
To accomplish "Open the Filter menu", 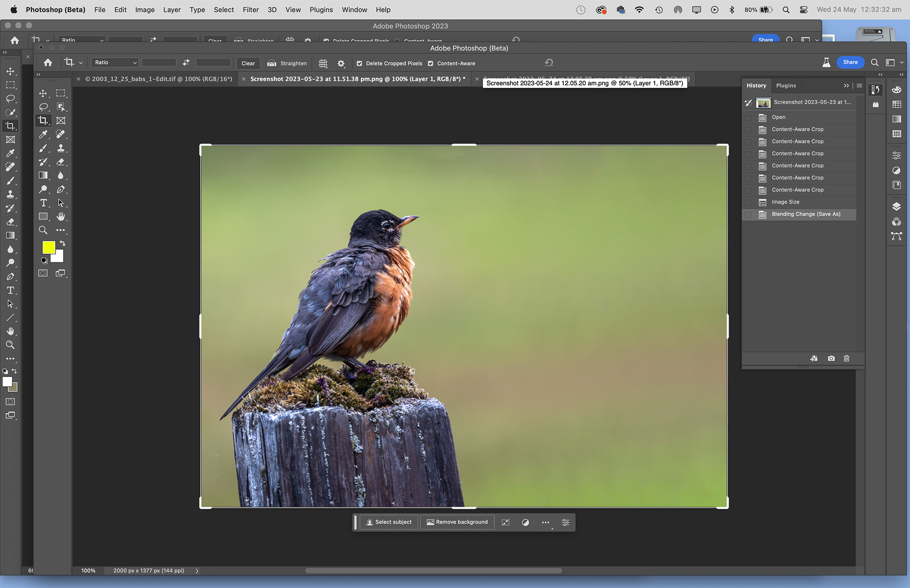I will (251, 10).
